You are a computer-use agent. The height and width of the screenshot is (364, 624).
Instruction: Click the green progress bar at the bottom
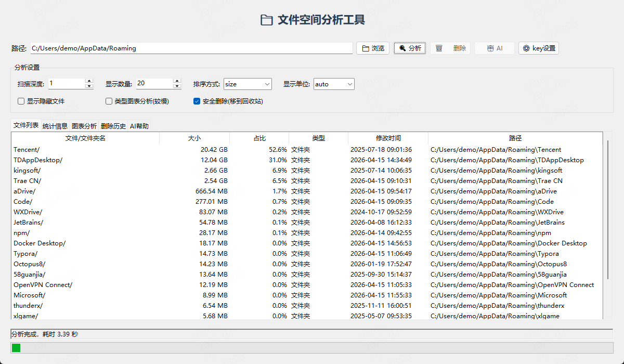pos(16,348)
